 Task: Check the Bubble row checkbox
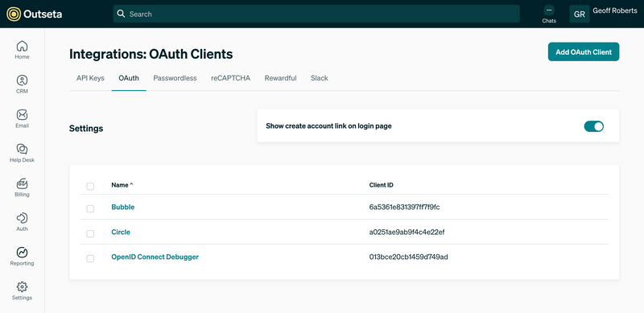click(90, 208)
